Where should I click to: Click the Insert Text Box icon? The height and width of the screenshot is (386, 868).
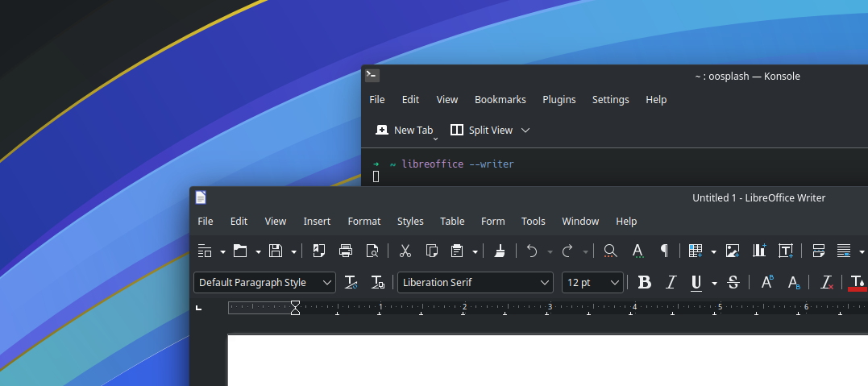tap(786, 251)
